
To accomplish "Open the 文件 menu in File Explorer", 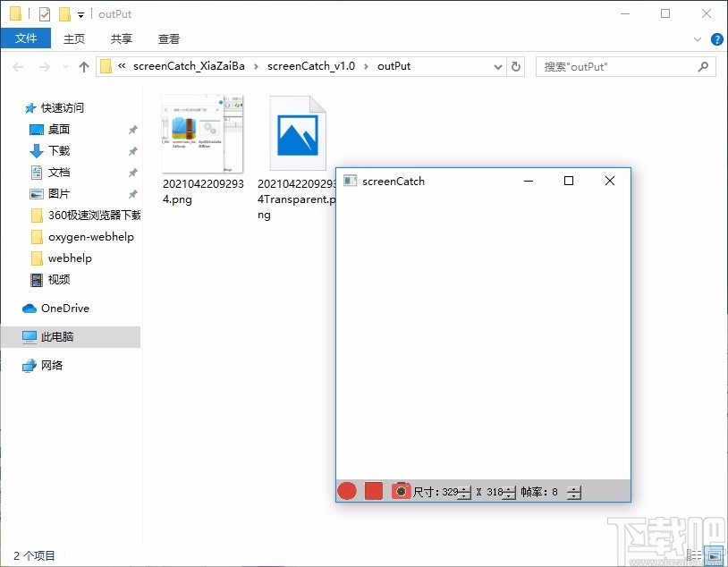I will 27,38.
